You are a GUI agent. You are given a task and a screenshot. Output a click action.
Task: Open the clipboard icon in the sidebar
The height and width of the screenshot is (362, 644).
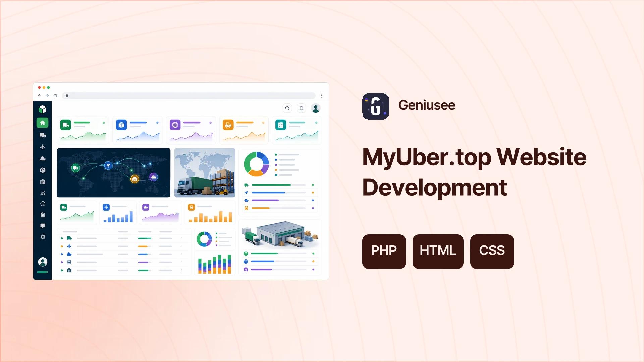pos(43,215)
